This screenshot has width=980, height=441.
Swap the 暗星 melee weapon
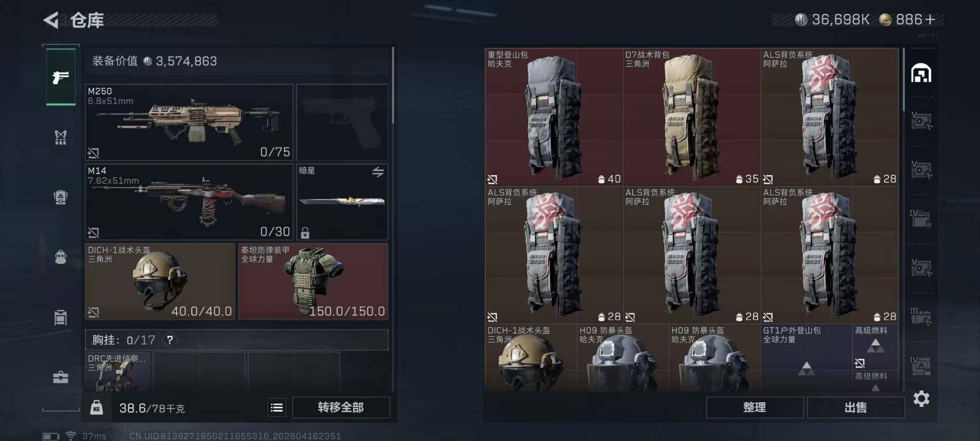(x=378, y=172)
